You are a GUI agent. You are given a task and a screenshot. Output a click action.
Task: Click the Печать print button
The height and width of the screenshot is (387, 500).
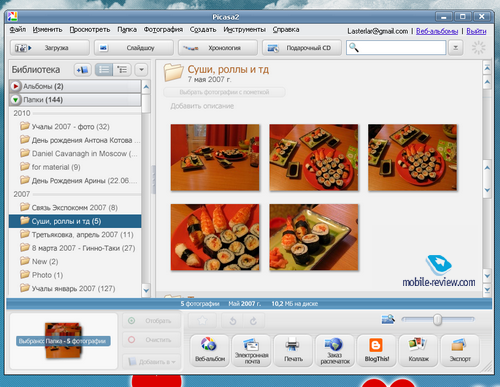pos(293,350)
